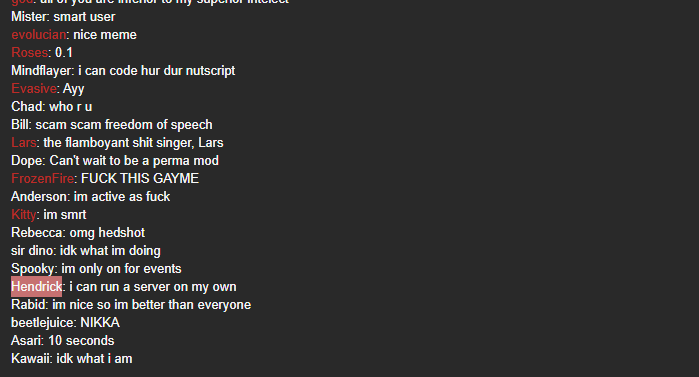Select the FrozenFire username

pos(42,179)
